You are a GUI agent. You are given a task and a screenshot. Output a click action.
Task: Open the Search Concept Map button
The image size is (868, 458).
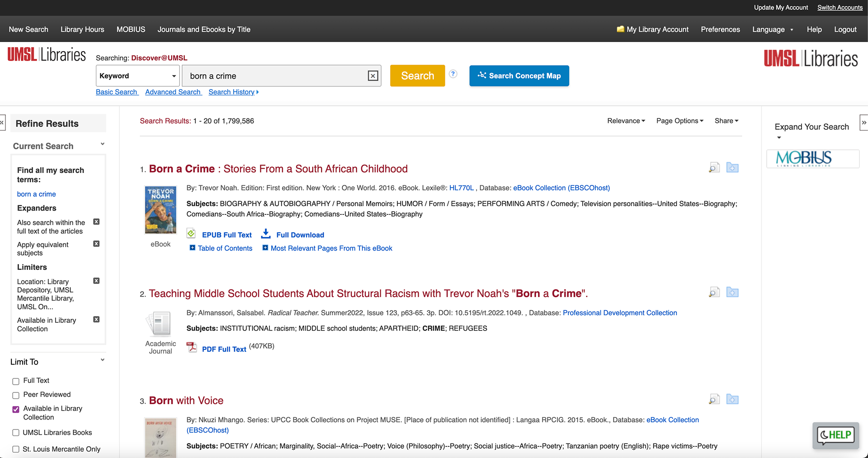pos(519,76)
